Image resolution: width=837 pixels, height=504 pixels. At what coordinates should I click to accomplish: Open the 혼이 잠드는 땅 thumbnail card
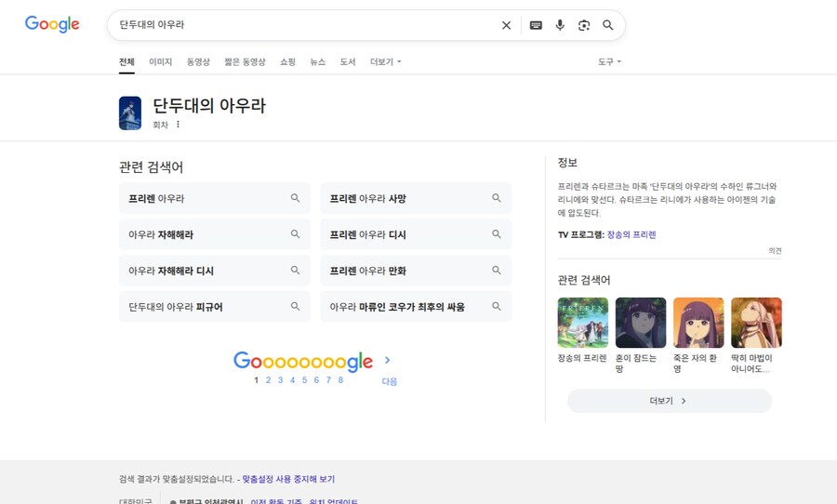point(641,336)
